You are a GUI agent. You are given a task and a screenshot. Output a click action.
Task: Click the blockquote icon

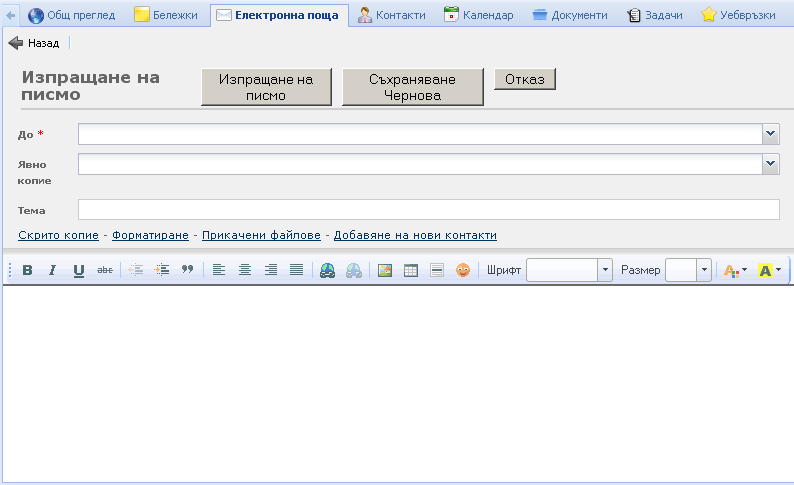[x=187, y=270]
